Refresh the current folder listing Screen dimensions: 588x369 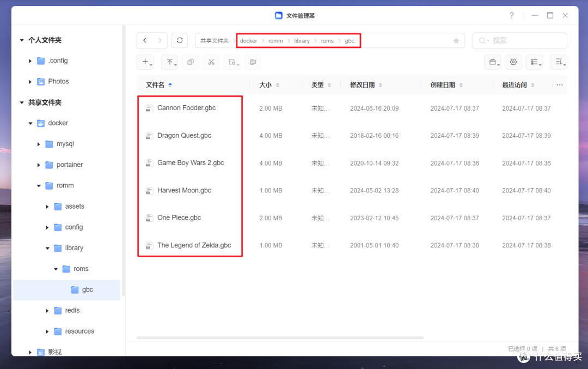pyautogui.click(x=180, y=40)
